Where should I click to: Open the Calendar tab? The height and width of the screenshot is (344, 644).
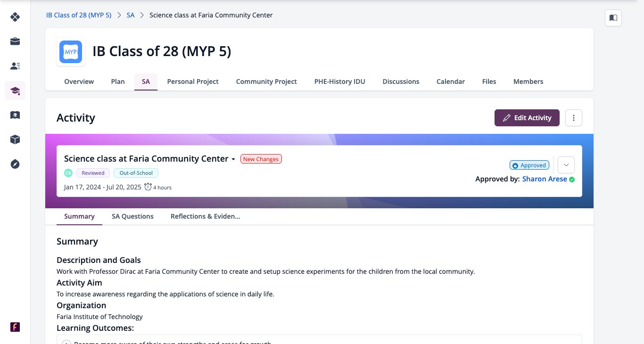coord(451,82)
